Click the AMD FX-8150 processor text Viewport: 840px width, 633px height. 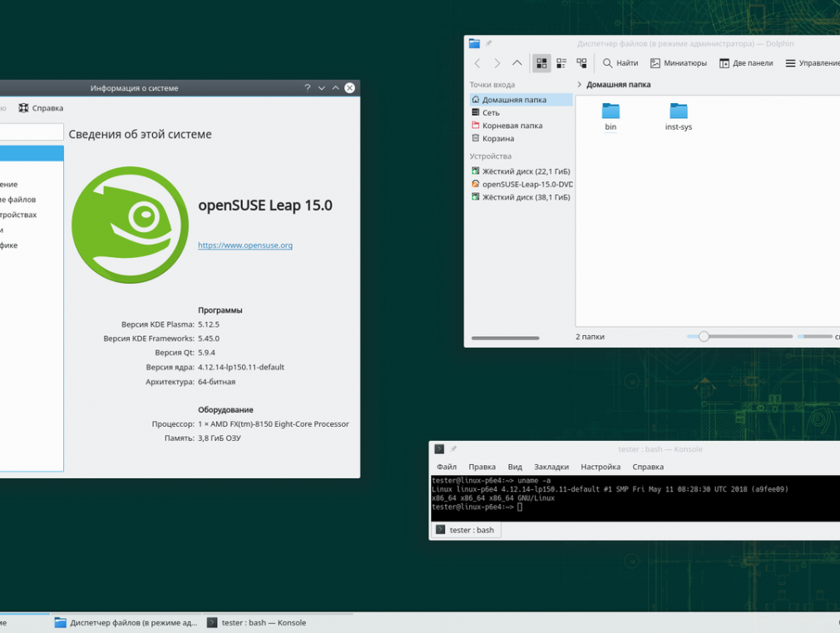(274, 424)
